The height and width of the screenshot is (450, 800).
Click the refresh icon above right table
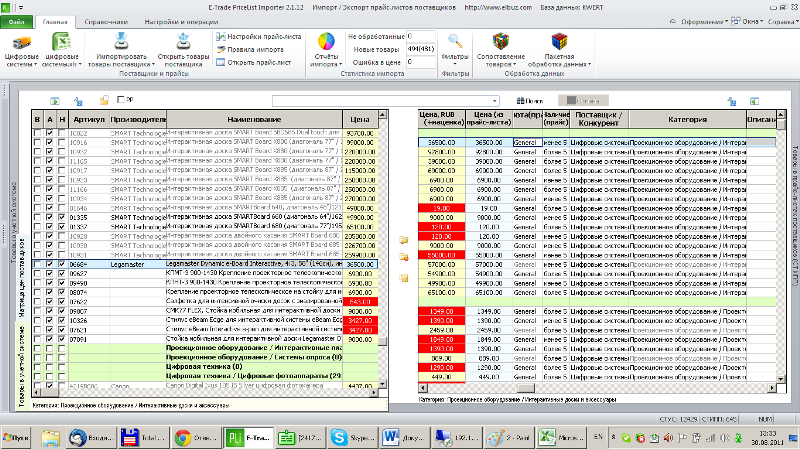pos(732,102)
